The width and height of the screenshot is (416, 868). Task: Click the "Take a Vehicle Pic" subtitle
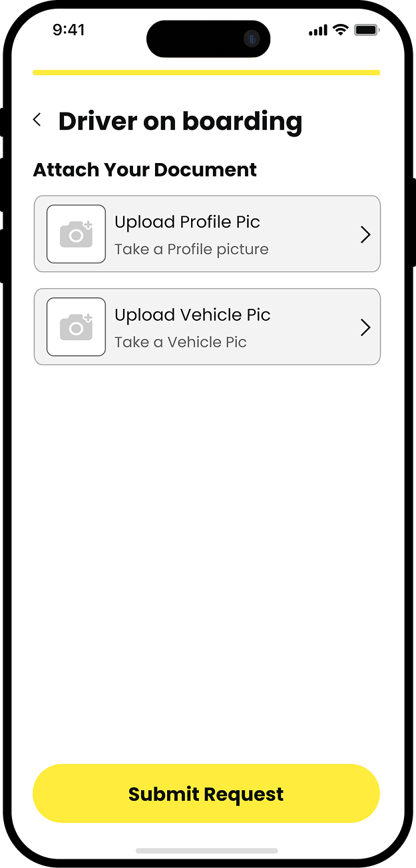pos(180,342)
